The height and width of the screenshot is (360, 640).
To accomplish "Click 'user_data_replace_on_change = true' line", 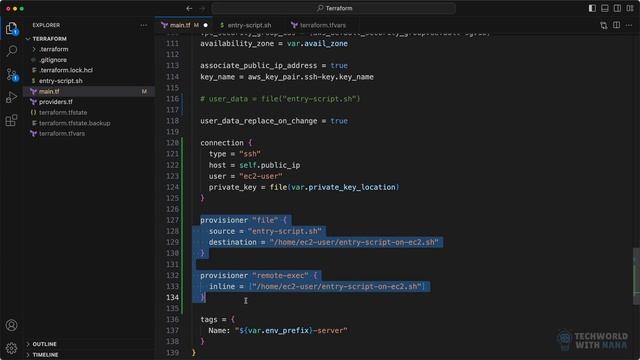I will pyautogui.click(x=274, y=121).
